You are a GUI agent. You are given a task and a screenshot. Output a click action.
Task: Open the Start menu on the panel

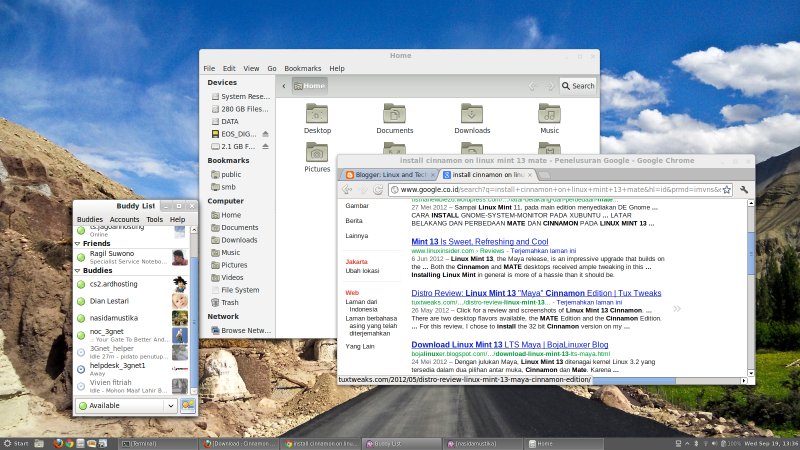click(x=16, y=444)
